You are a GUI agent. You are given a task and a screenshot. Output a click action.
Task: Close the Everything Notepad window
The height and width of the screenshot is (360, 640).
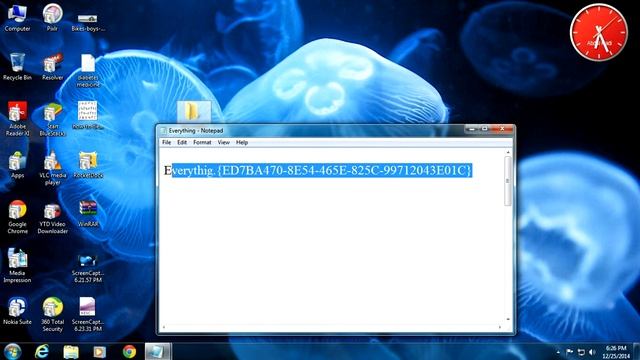pos(502,129)
